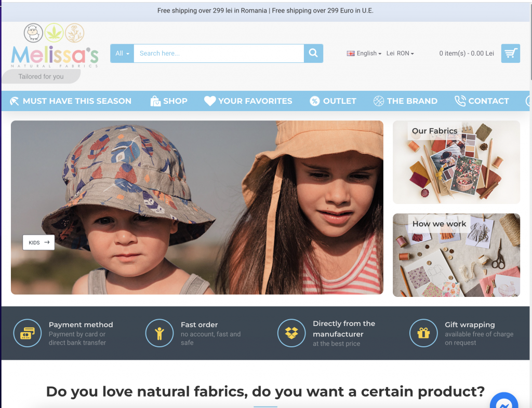532x408 pixels.
Task: Open the Messenger chat bubble
Action: [x=504, y=401]
